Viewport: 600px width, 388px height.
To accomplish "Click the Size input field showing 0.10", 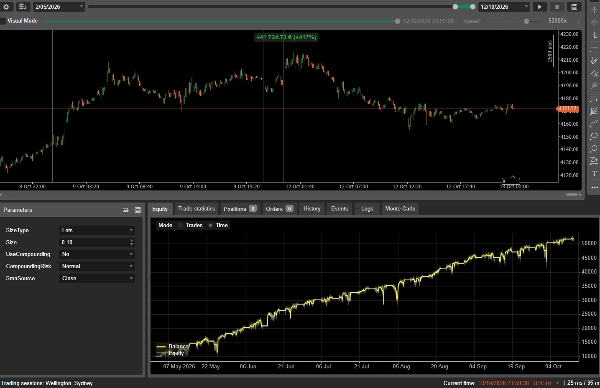I will tap(94, 242).
